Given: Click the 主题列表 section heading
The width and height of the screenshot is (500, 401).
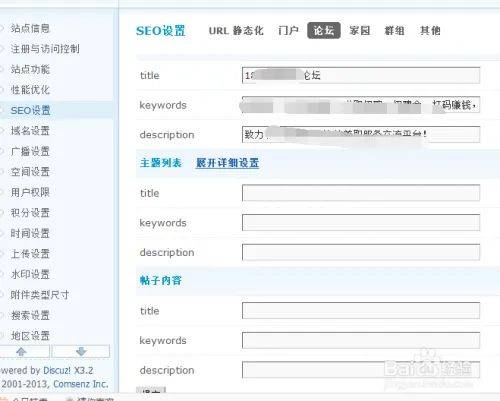Looking at the screenshot, I should (161, 163).
